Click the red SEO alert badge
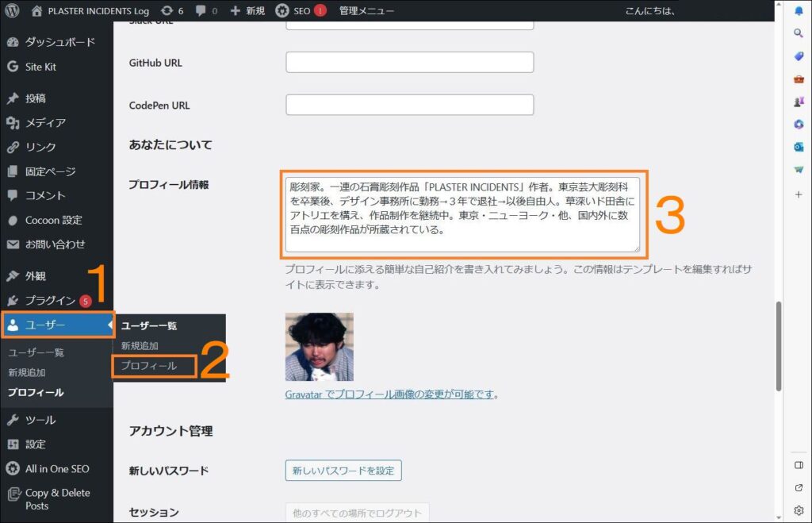812x523 pixels. [320, 10]
